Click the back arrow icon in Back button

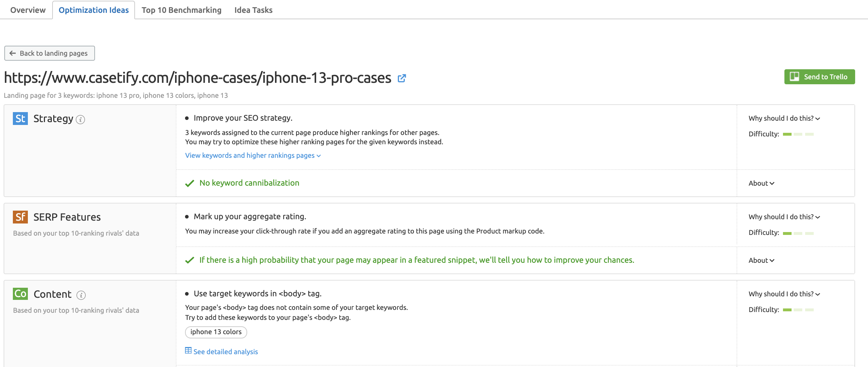[x=13, y=53]
